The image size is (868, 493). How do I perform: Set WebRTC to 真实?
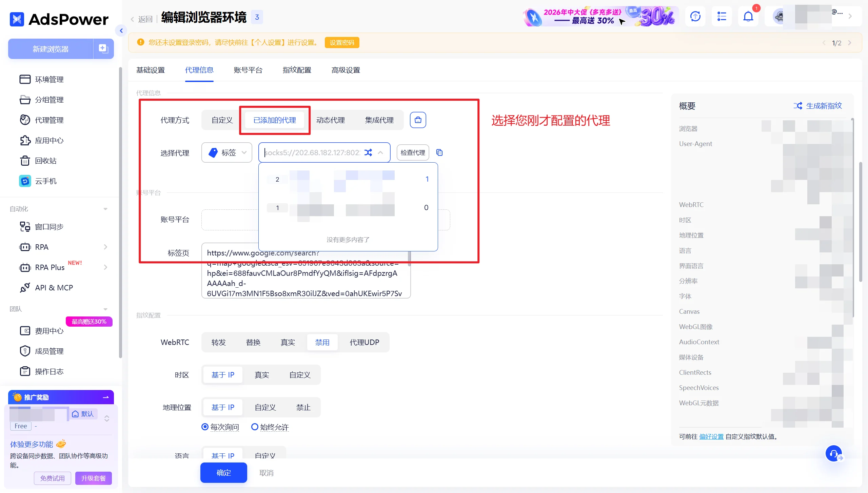pos(288,342)
